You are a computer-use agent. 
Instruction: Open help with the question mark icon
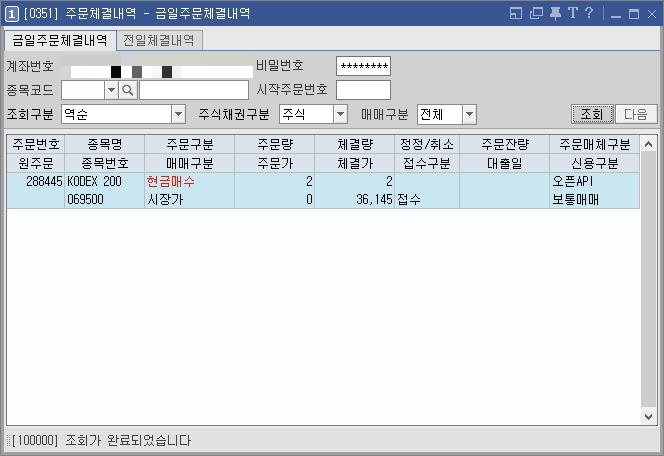click(589, 13)
